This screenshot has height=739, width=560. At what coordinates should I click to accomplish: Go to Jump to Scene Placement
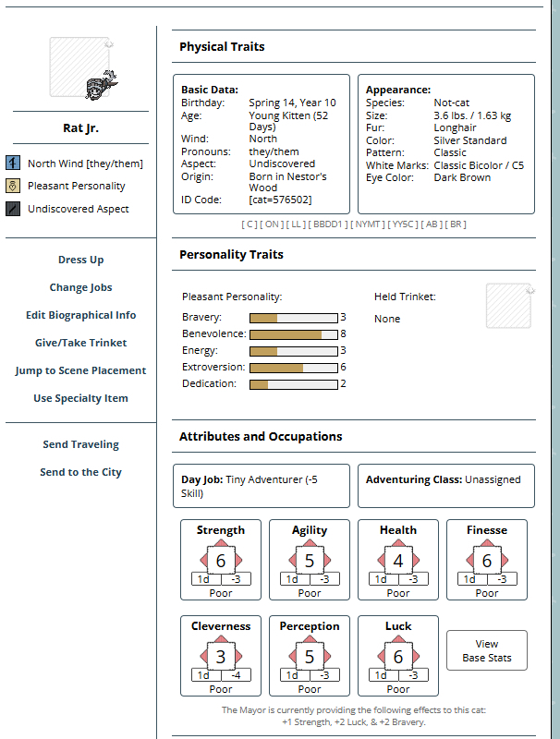pos(80,370)
